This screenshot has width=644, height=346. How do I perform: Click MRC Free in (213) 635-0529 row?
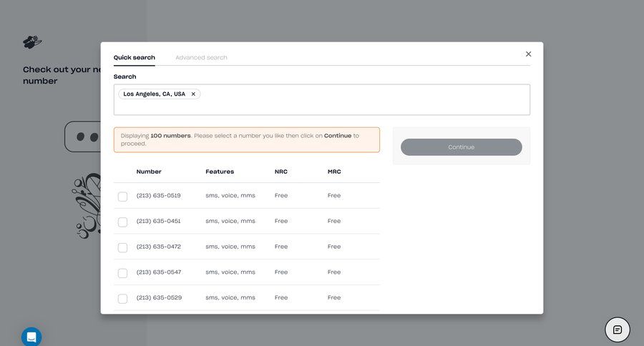click(x=334, y=297)
